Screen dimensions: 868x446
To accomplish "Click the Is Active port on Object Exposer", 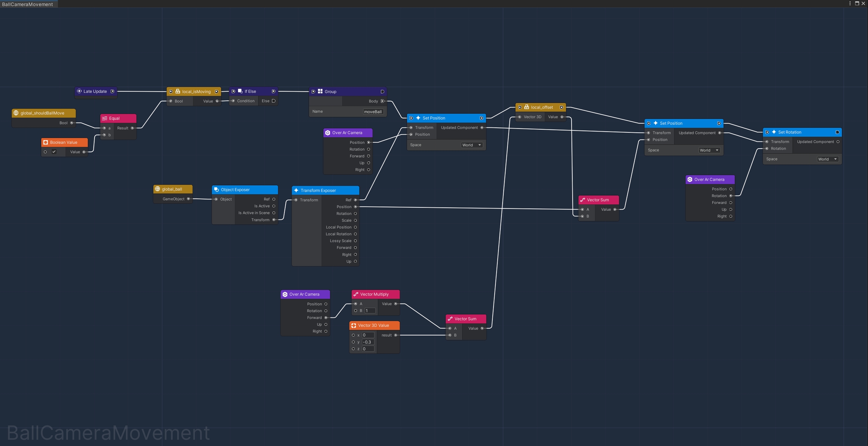I will click(274, 206).
